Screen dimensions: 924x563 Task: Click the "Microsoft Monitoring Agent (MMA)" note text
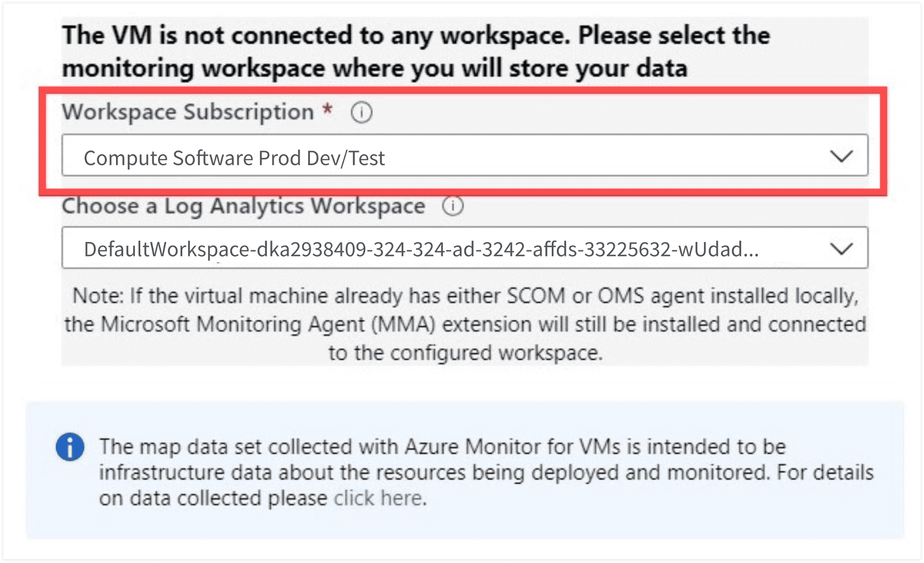(268, 325)
